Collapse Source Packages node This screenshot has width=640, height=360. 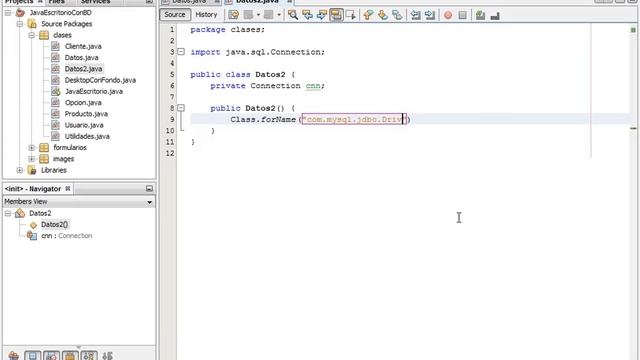(x=20, y=24)
